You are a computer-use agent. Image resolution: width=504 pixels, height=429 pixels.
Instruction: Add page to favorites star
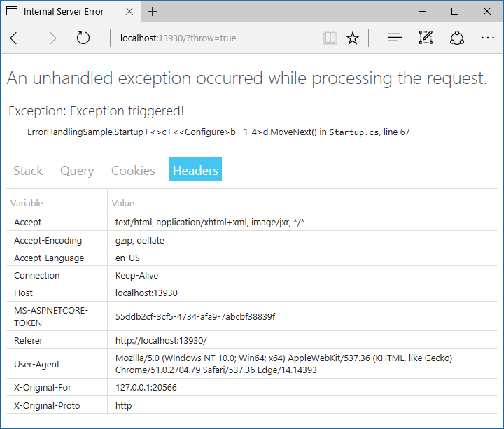353,38
